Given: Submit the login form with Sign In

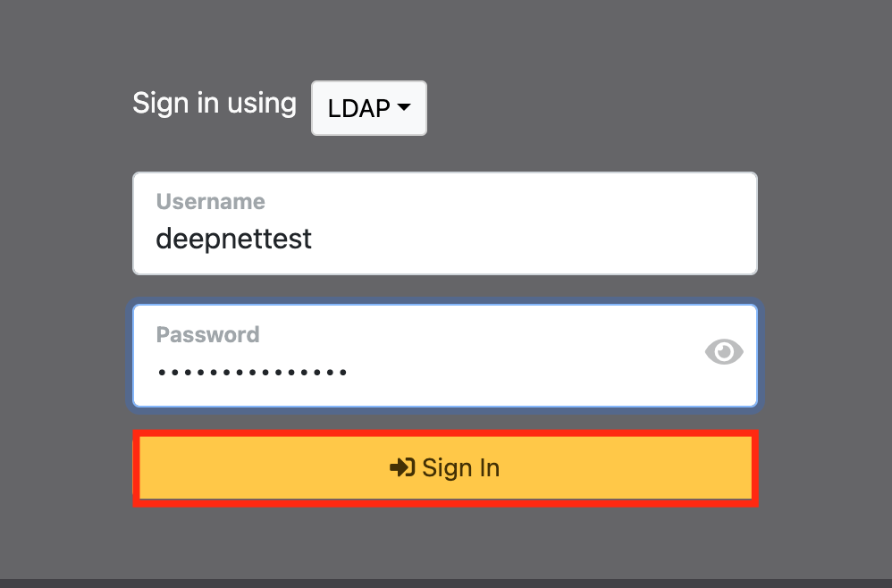Looking at the screenshot, I should (x=445, y=467).
